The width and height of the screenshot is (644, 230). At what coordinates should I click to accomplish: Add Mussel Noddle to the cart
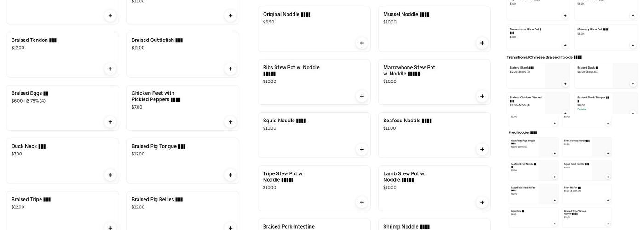point(482,43)
